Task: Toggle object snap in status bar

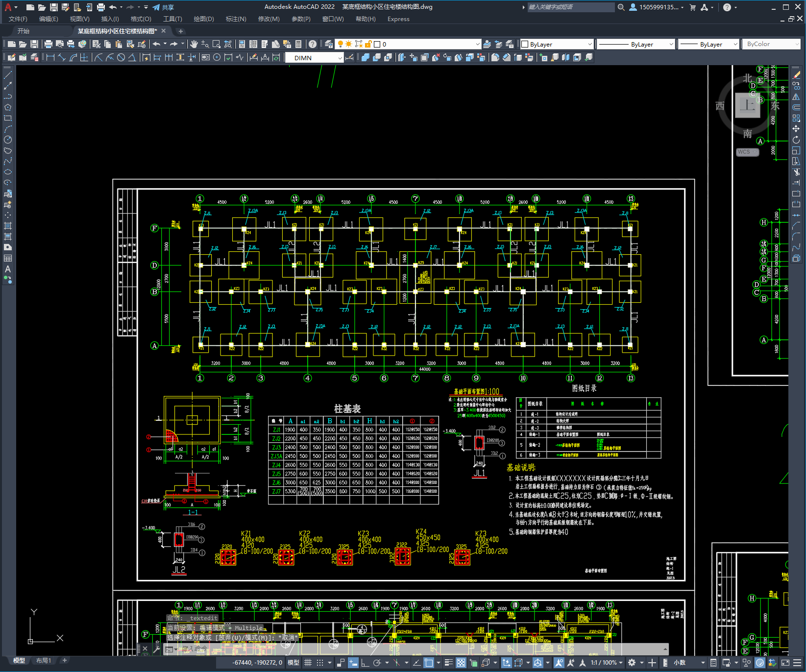Action: (429, 663)
